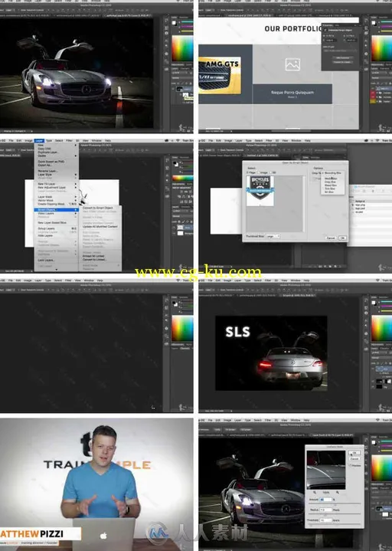Choose Embed All Linked in Smart Objects submenu
The image size is (392, 551).
[x=100, y=256]
